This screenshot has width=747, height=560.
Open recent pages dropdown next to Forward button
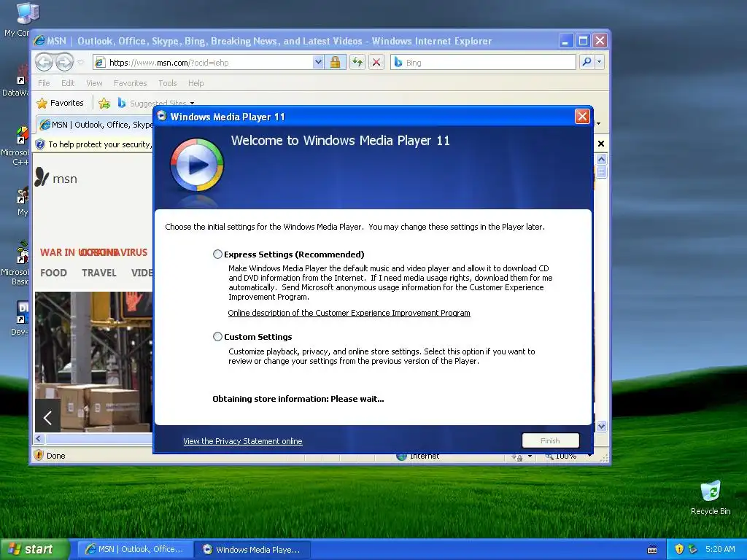pyautogui.click(x=80, y=62)
